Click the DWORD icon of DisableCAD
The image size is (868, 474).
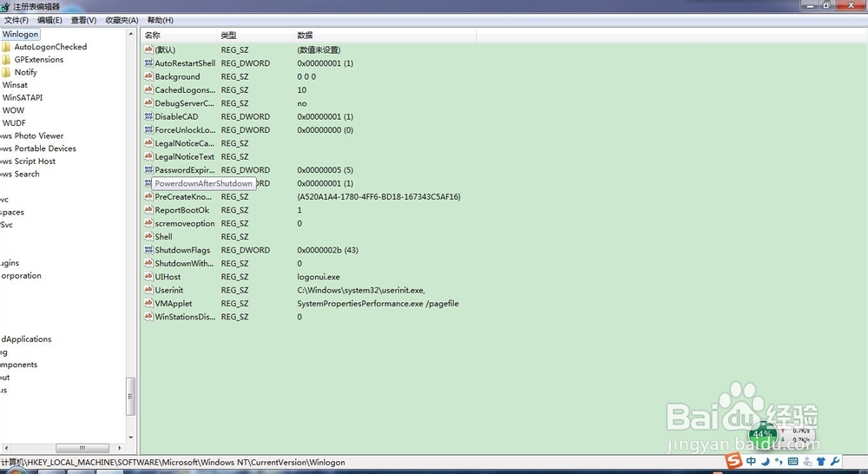148,116
